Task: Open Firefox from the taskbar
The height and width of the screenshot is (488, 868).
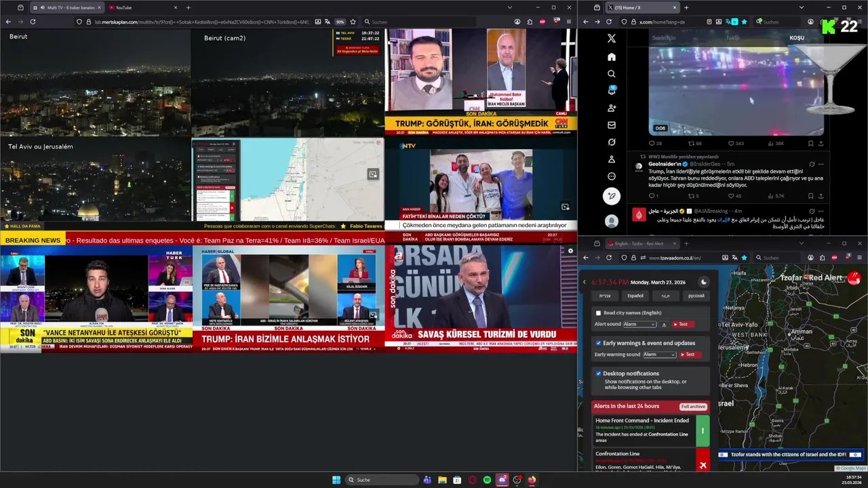Action: 532,480
